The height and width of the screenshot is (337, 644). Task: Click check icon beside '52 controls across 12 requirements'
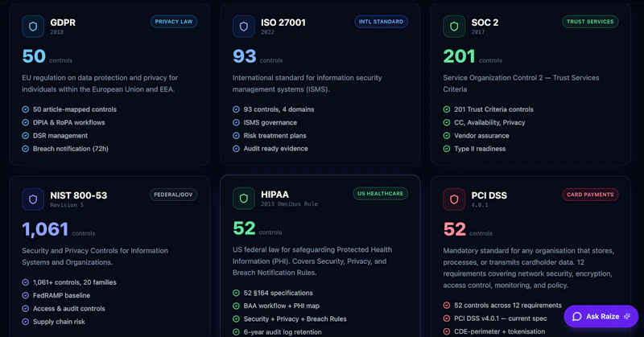tap(447, 306)
